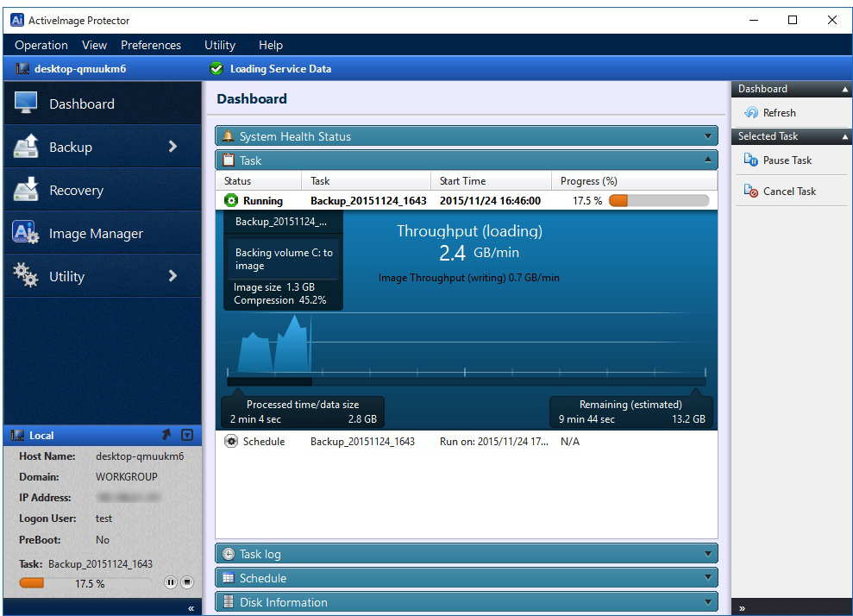The width and height of the screenshot is (853, 616).
Task: Collapse the right Dashboard panel group
Action: coord(845,89)
